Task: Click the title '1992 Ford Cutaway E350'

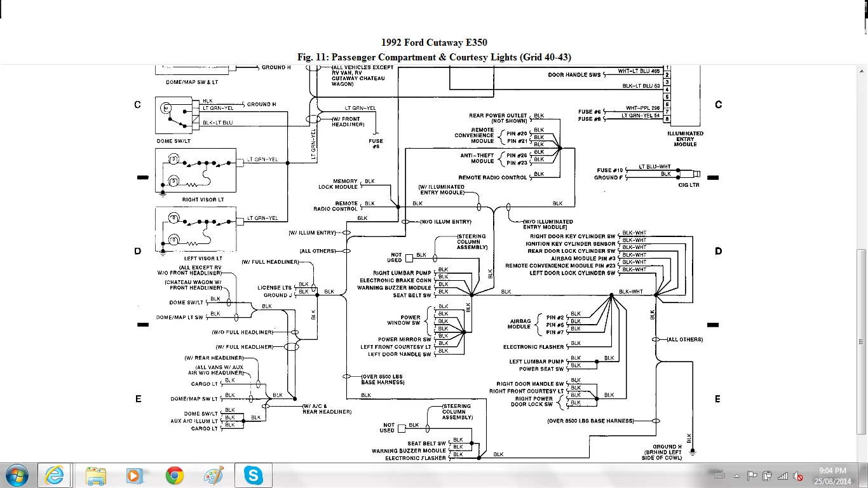Action: [x=434, y=43]
